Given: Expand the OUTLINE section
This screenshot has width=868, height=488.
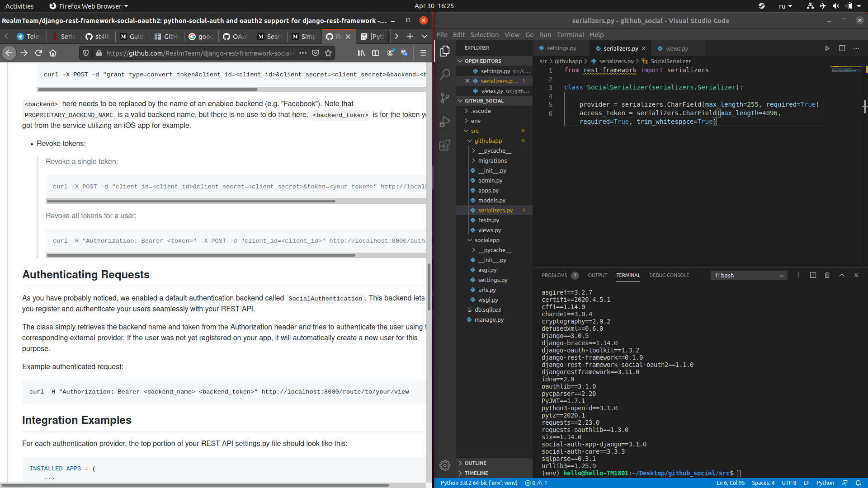Looking at the screenshot, I should pos(494,463).
